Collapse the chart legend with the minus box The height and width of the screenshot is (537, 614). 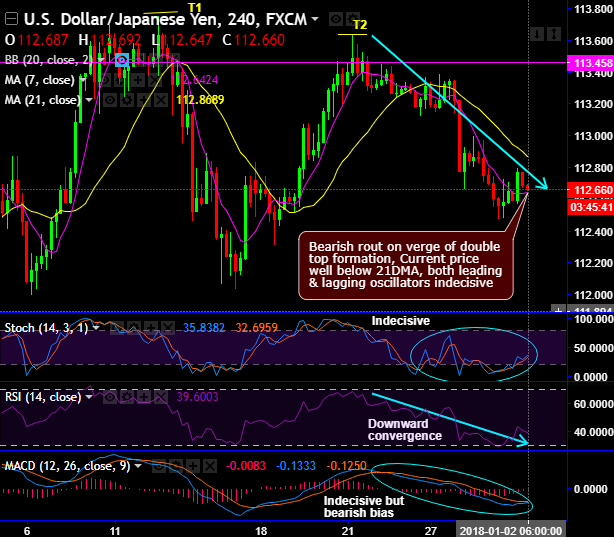11,19
